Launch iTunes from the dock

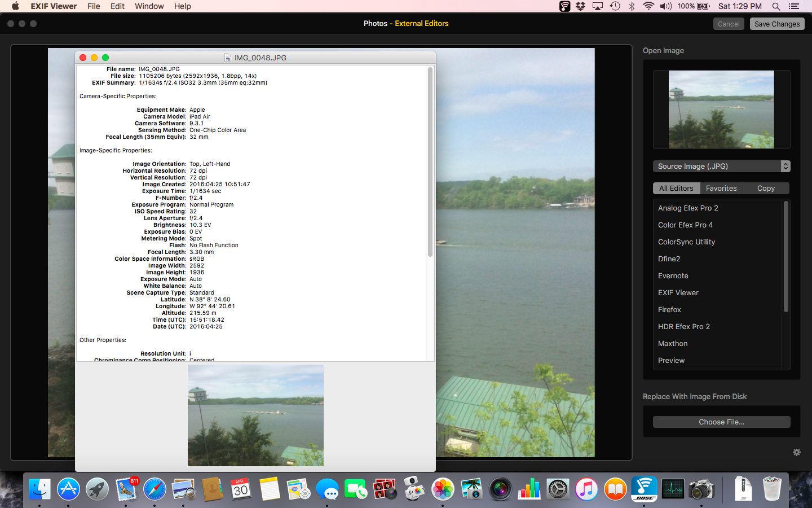586,489
